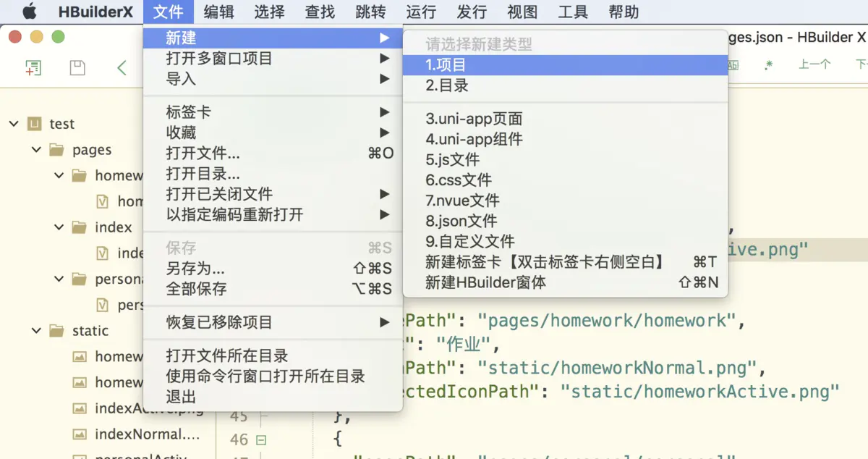The width and height of the screenshot is (868, 459).
Task: Click the index folder icon
Action: 80,227
